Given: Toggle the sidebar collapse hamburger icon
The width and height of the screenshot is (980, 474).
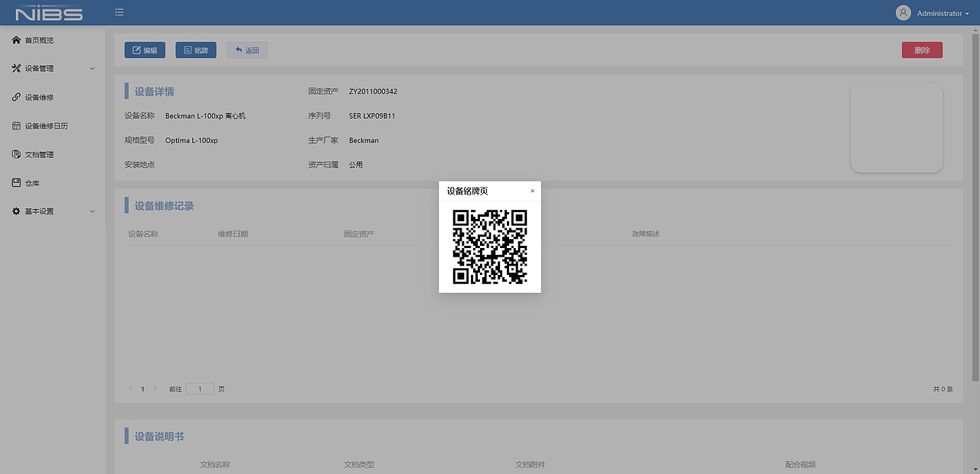Looking at the screenshot, I should (119, 12).
